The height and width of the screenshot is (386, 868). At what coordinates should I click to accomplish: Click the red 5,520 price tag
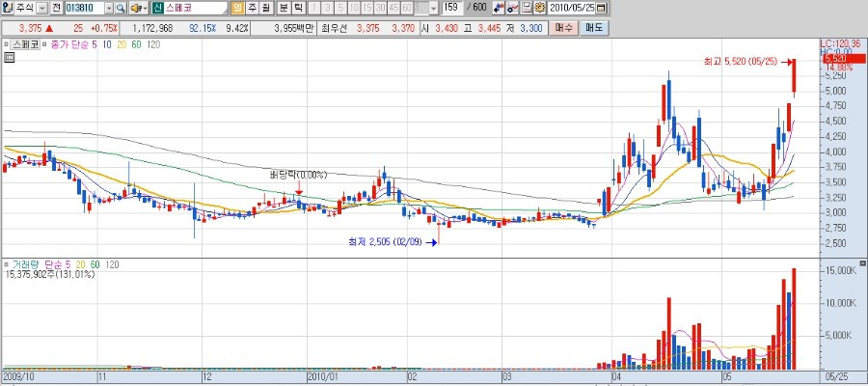click(x=844, y=59)
